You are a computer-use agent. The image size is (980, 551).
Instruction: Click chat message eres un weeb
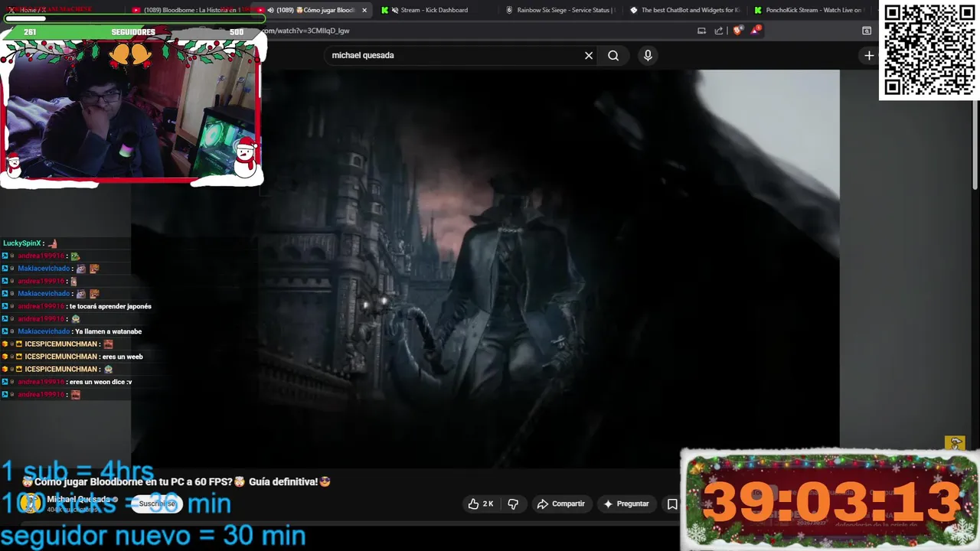pos(122,357)
